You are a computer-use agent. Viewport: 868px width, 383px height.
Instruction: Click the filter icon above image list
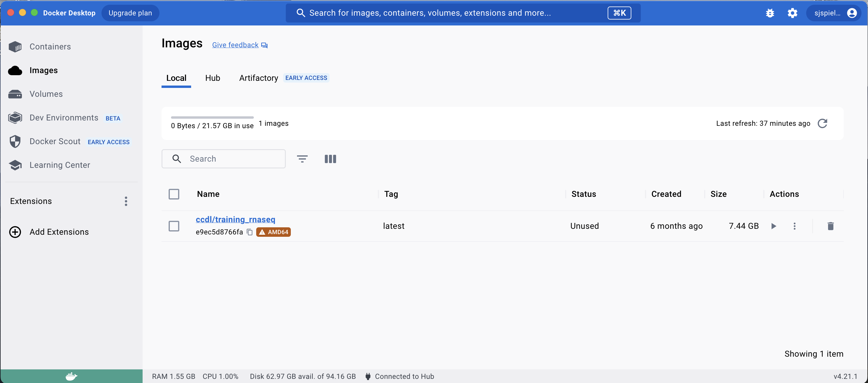pyautogui.click(x=302, y=159)
